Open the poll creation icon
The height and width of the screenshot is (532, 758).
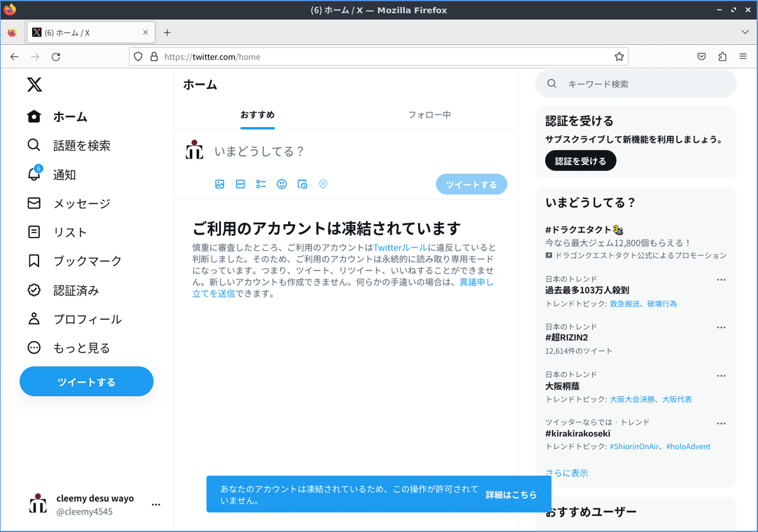261,184
